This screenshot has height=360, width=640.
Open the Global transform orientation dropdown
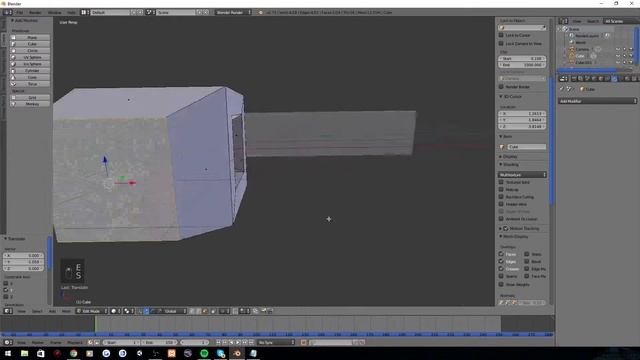(x=176, y=311)
